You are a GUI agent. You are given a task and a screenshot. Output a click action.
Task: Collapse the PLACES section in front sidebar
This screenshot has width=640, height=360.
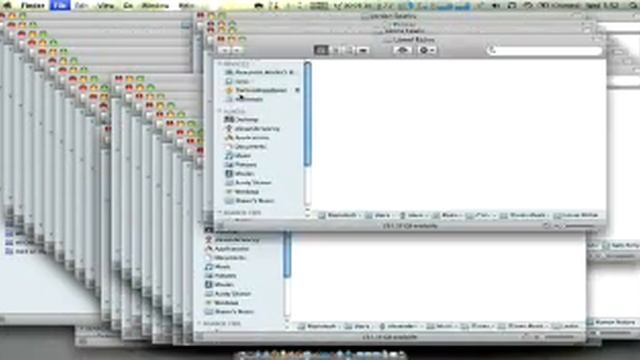tap(220, 111)
